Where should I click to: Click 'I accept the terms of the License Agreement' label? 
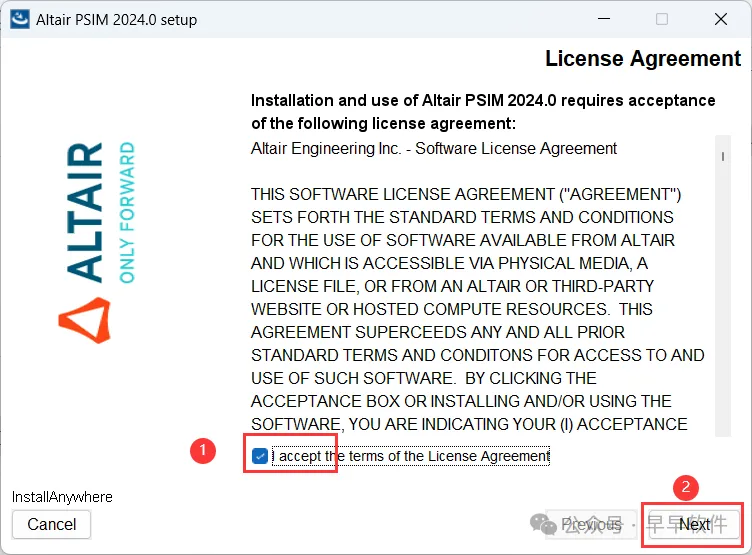coord(411,456)
